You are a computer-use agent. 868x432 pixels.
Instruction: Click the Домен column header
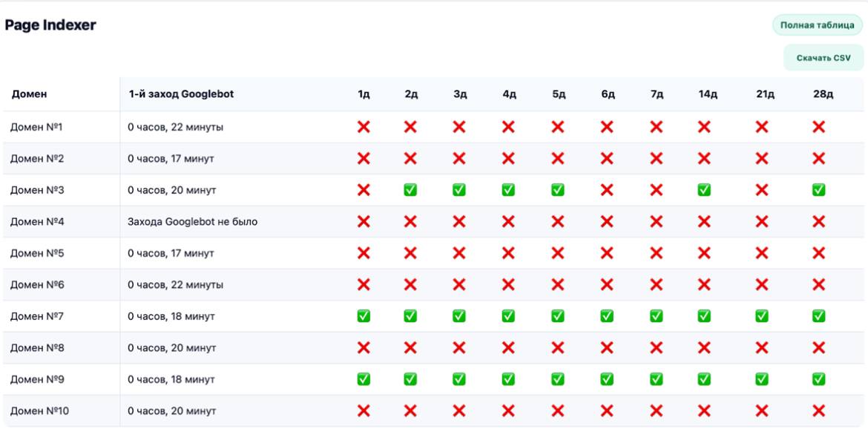point(29,94)
